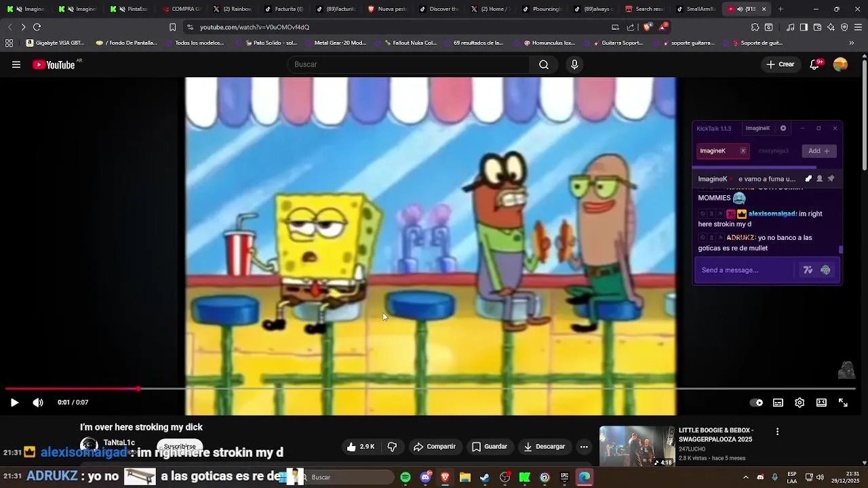Add a chatroom with the Add button

(818, 151)
